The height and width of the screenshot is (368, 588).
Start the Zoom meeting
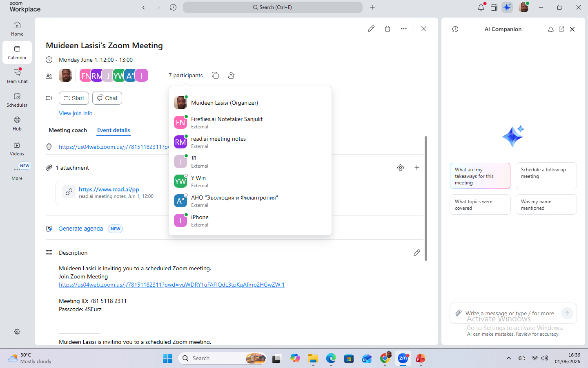[x=74, y=98]
